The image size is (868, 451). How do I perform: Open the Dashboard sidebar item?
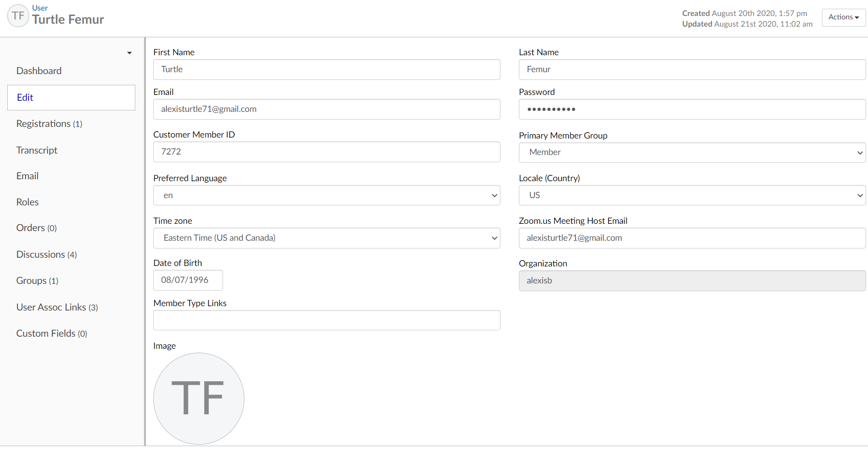point(39,71)
